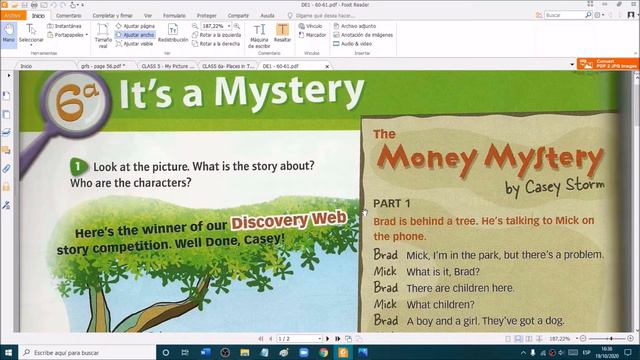Open the Archivo menu
640x360 pixels.
click(13, 16)
